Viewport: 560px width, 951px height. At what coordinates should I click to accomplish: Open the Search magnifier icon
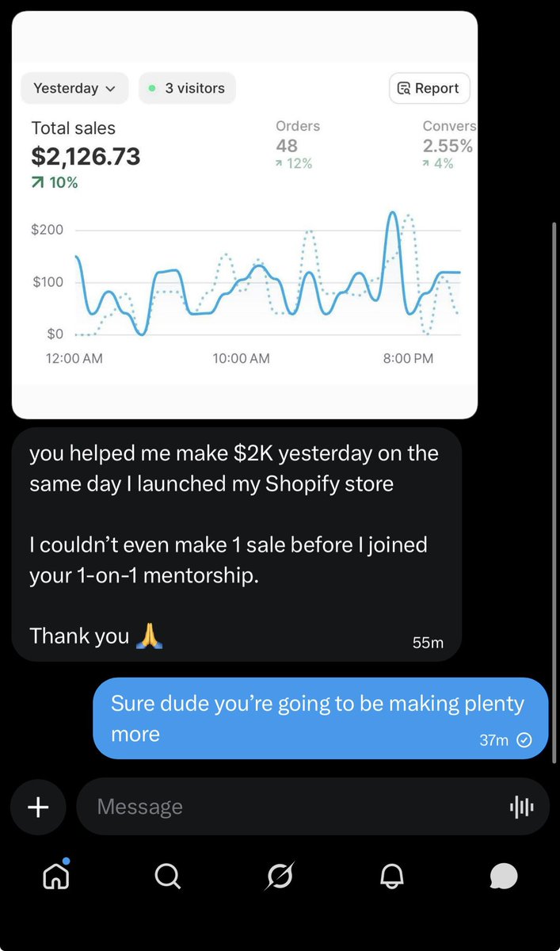pyautogui.click(x=167, y=876)
